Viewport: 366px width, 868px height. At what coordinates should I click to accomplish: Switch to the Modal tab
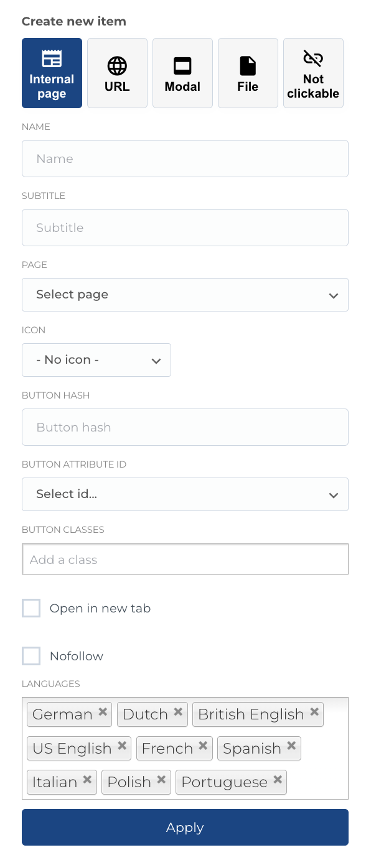click(x=182, y=73)
